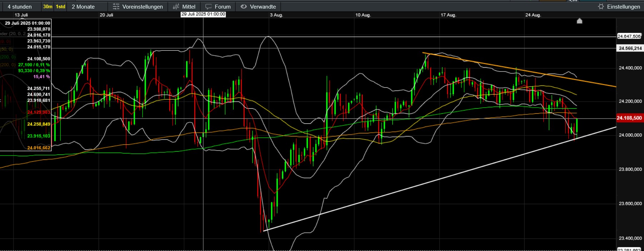644x251 pixels.
Task: Click the 24.600,741 upper band value
Action: pyautogui.click(x=39, y=94)
